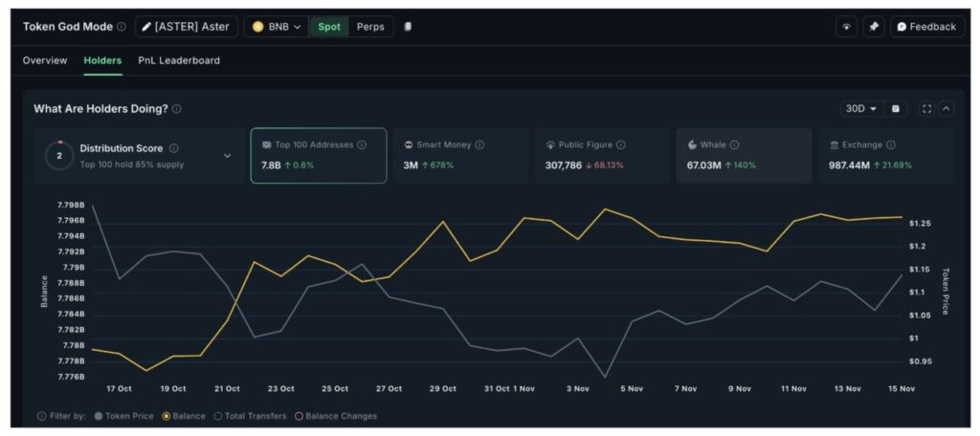Click the eye watch icon in header
Screen dimensions: 980x436
pos(846,27)
